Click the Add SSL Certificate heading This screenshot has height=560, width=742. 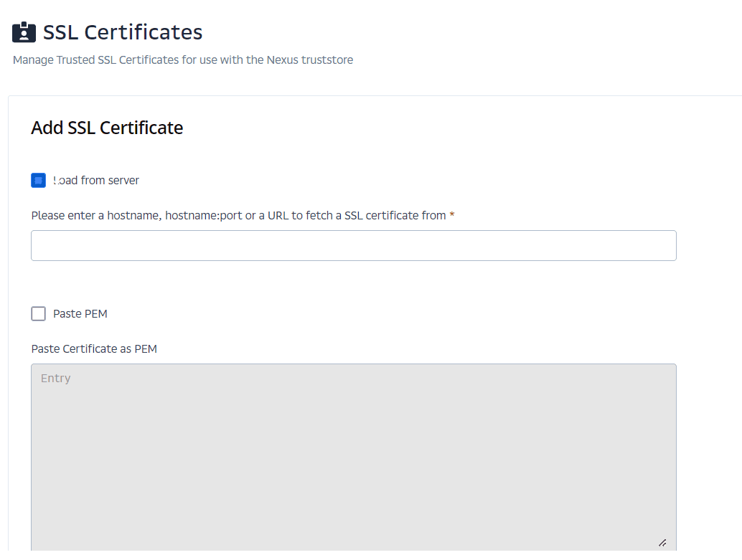point(106,128)
